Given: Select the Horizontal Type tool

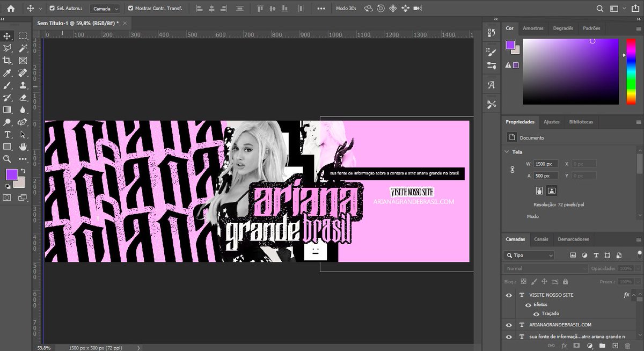Looking at the screenshot, I should click(7, 134).
